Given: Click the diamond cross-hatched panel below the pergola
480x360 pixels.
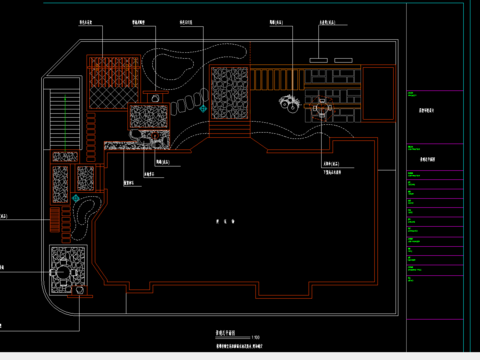Looking at the screenshot, I should 114,98.
